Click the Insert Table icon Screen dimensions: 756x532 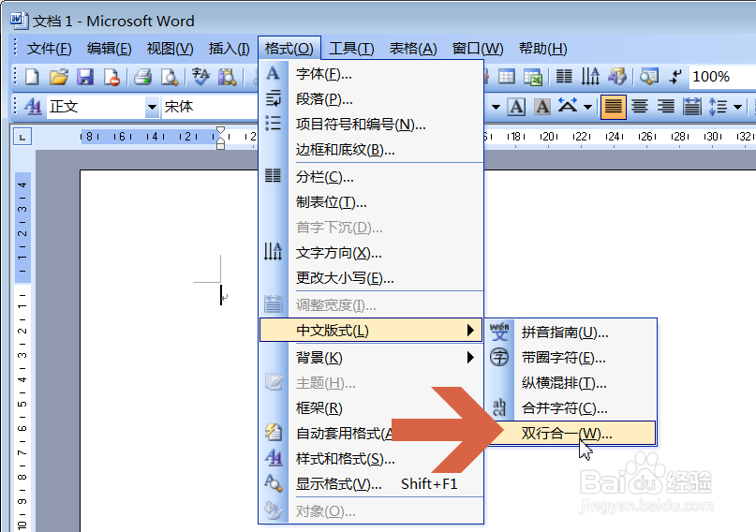coord(506,77)
